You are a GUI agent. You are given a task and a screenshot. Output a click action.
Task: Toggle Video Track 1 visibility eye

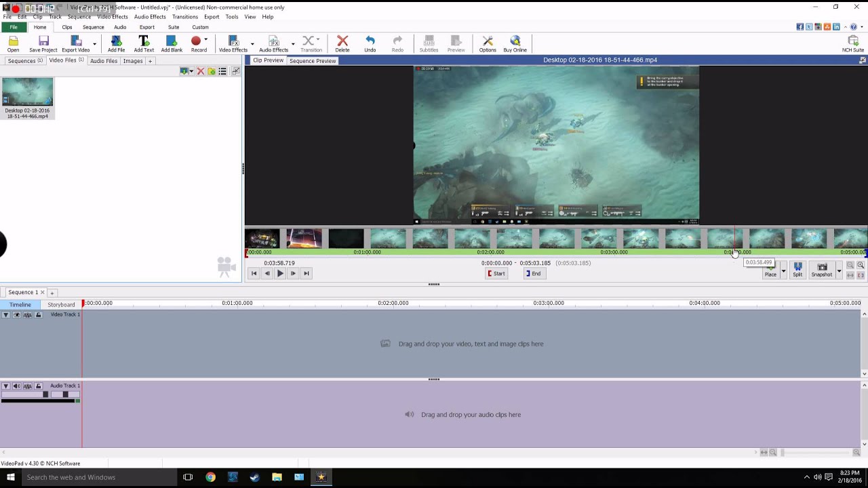pyautogui.click(x=17, y=315)
